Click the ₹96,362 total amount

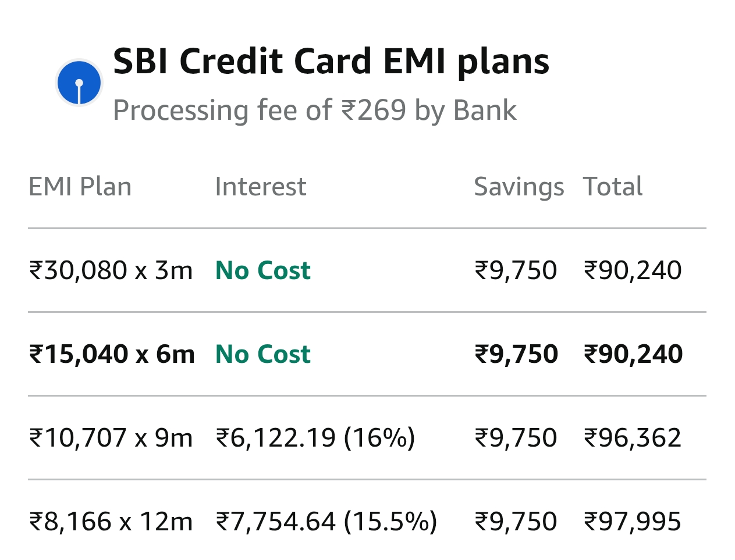[633, 438]
